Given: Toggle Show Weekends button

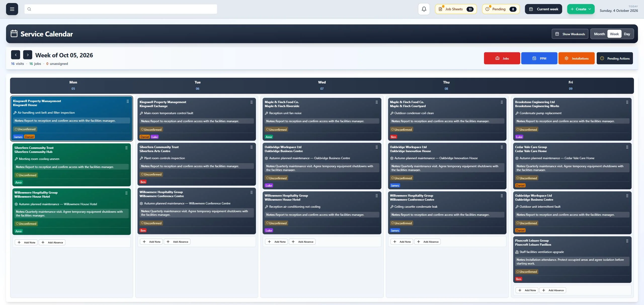Looking at the screenshot, I should click(570, 34).
